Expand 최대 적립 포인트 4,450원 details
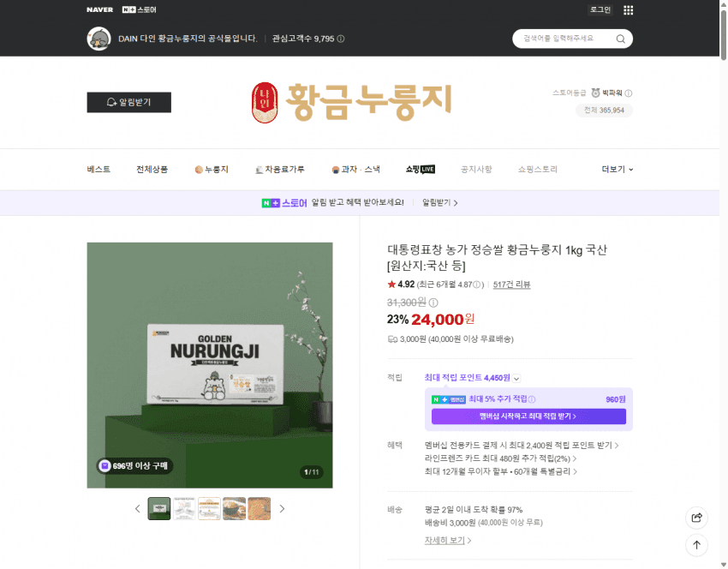728x569 pixels. 516,379
